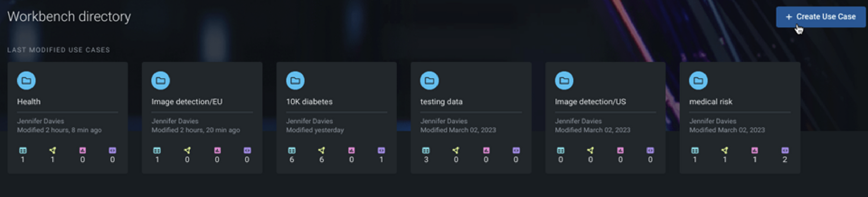Click the notebooks icon on 10K diabetes card
This screenshot has width=868, height=197.
coord(381,150)
